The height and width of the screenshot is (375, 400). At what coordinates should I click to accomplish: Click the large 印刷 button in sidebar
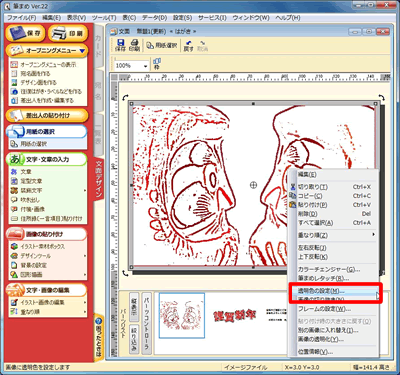coord(68,33)
